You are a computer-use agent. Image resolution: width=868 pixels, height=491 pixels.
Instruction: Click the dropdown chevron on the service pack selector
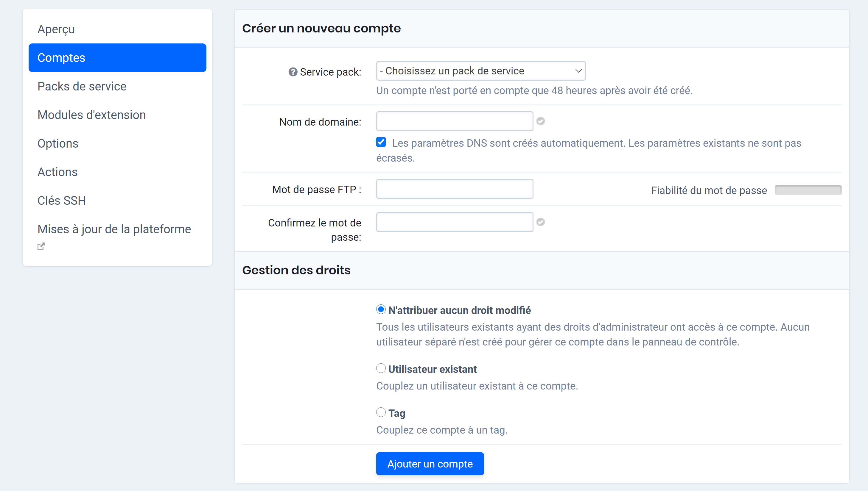[x=578, y=71]
